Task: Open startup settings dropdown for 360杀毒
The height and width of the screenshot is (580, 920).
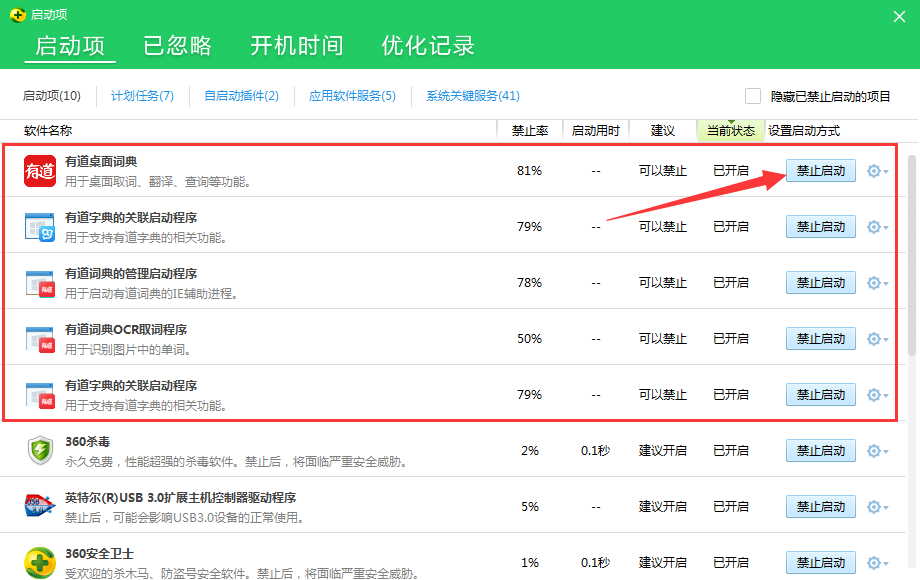Action: pyautogui.click(x=874, y=451)
